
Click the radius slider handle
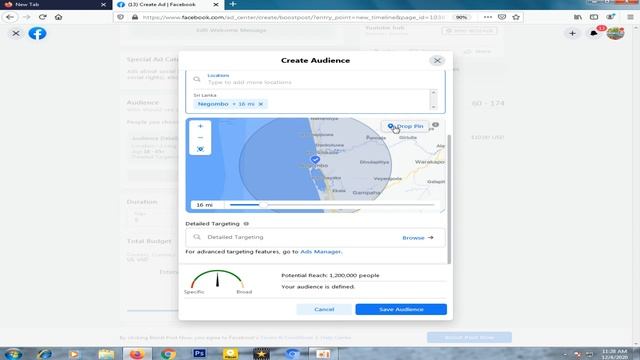[x=263, y=204]
